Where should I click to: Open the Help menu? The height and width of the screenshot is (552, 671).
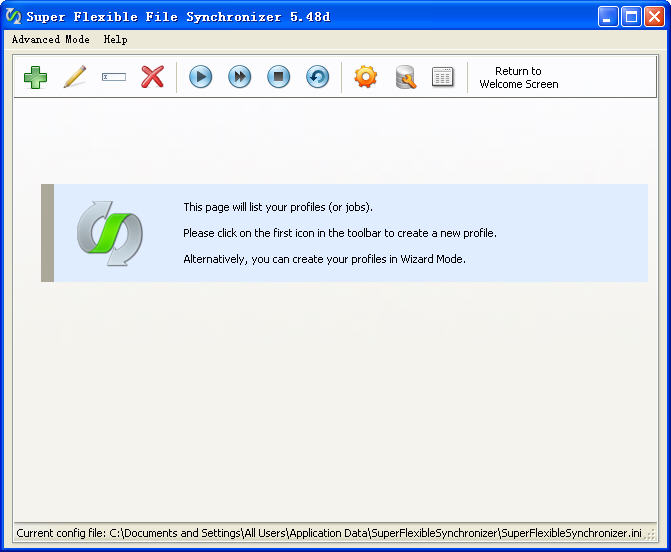click(x=116, y=39)
